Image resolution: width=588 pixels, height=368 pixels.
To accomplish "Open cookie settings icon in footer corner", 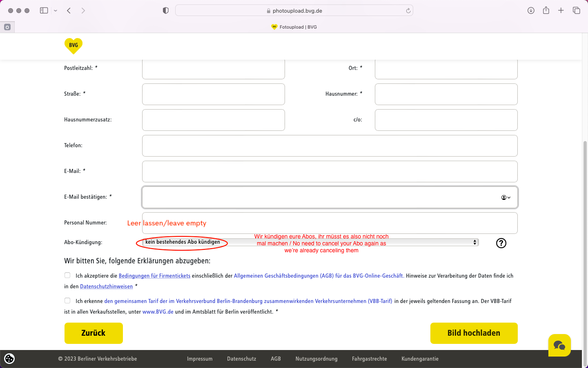I will pos(9,359).
